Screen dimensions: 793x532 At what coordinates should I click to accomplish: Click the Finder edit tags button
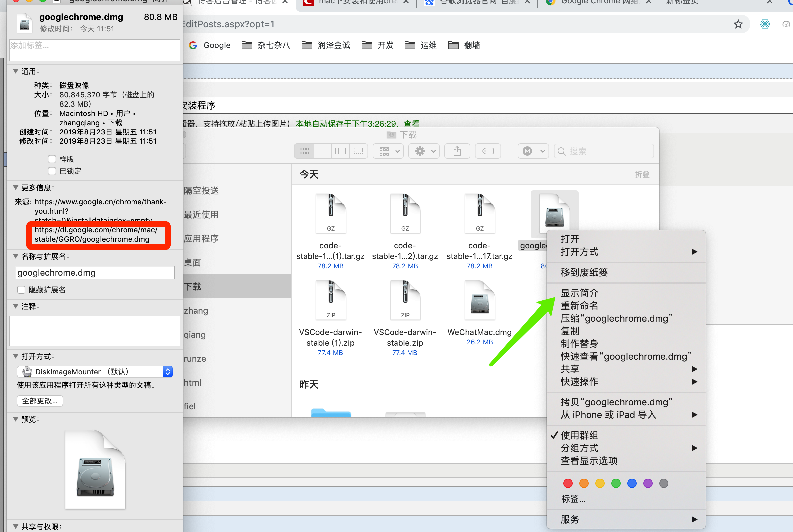pyautogui.click(x=488, y=151)
